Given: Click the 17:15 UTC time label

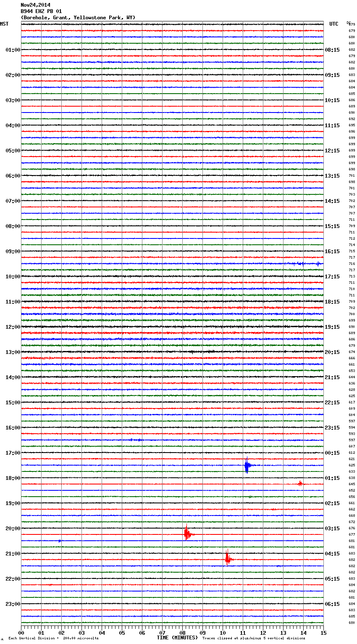Looking at the screenshot, I should coord(332,277).
